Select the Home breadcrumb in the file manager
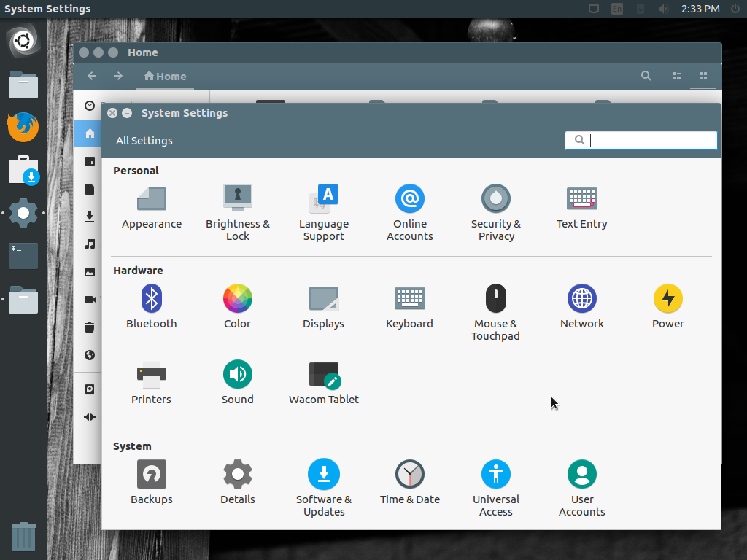This screenshot has height=560, width=747. pyautogui.click(x=165, y=76)
